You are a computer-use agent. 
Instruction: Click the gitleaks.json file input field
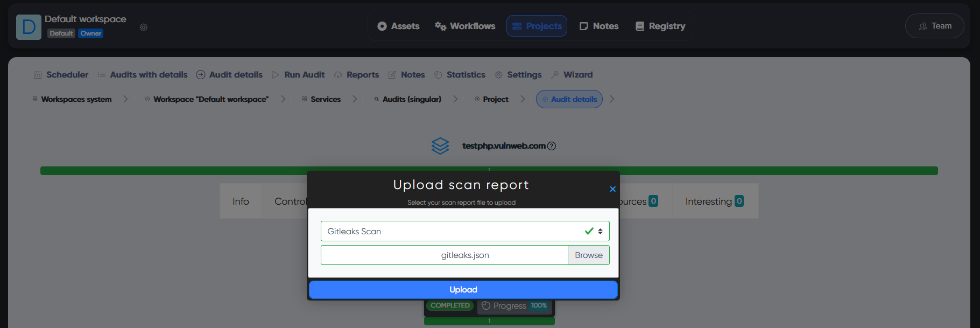(444, 255)
